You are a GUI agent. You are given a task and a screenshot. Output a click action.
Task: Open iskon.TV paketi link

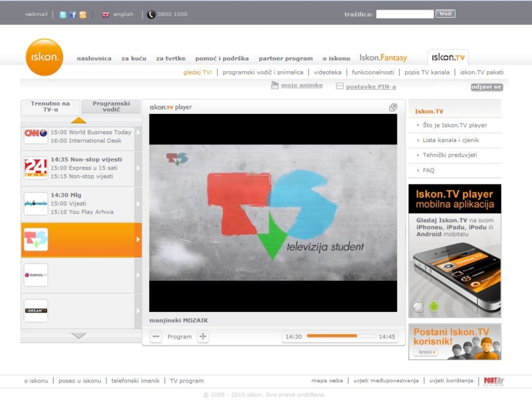pyautogui.click(x=482, y=72)
